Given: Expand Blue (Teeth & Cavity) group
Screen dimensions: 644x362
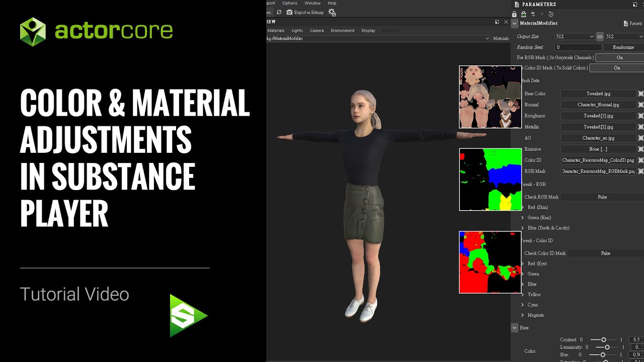Looking at the screenshot, I should coord(522,228).
